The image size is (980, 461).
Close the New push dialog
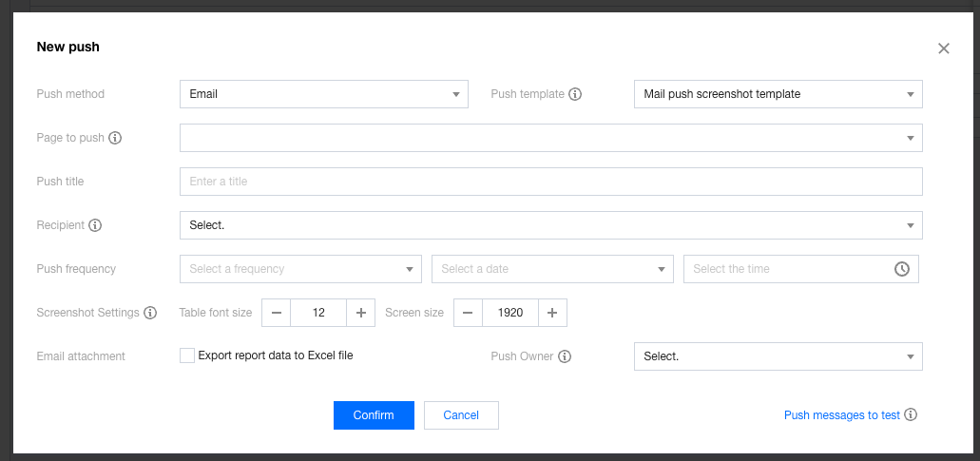tap(943, 48)
